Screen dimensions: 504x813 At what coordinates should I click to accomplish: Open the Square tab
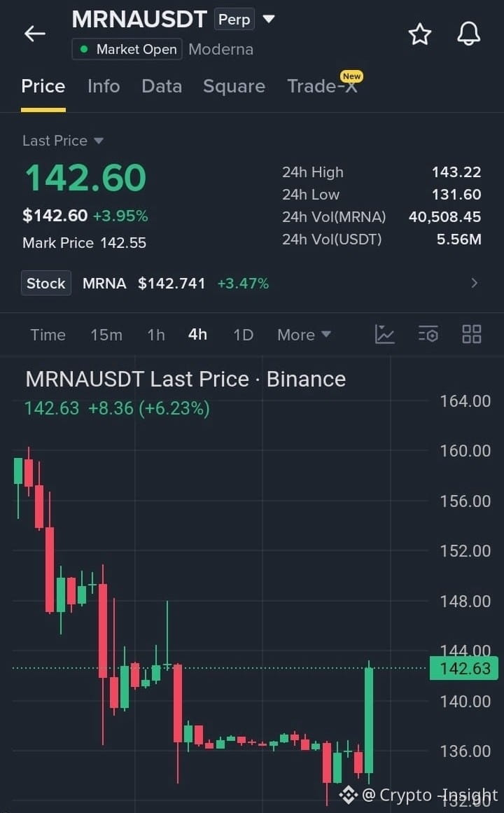pyautogui.click(x=234, y=86)
